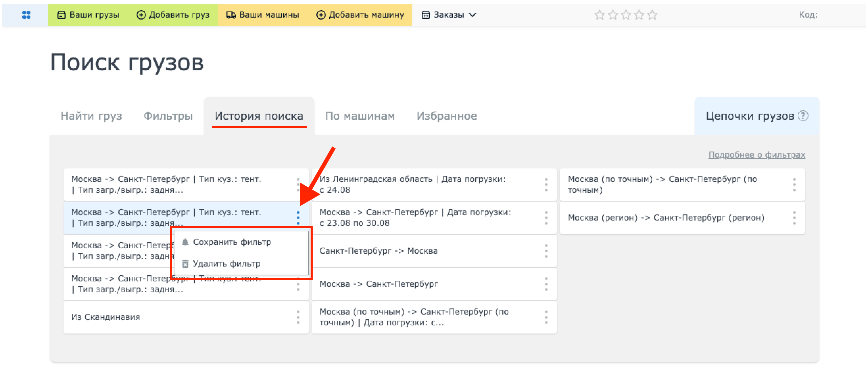Open three-dots menu for Москва (по точным) Дата погрузки row

546,317
